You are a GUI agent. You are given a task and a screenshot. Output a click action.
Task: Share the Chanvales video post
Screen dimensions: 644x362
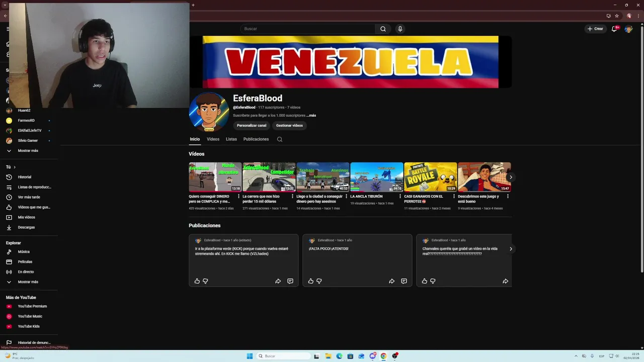tap(505, 281)
